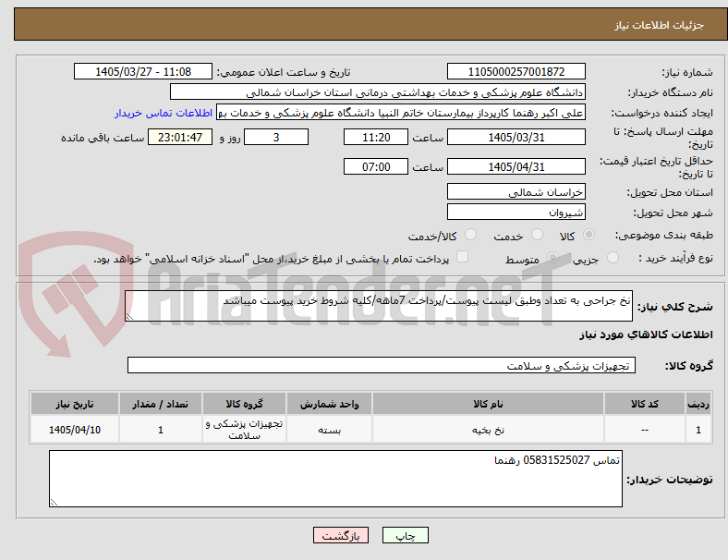Click the goods group cell in row 1
The width and height of the screenshot is (728, 560).
point(244,430)
